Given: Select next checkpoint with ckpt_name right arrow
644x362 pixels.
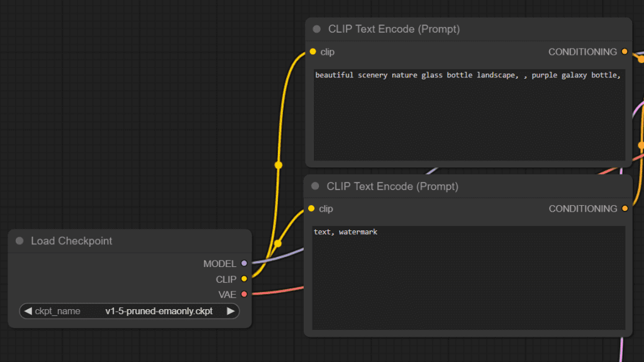Looking at the screenshot, I should (x=231, y=311).
